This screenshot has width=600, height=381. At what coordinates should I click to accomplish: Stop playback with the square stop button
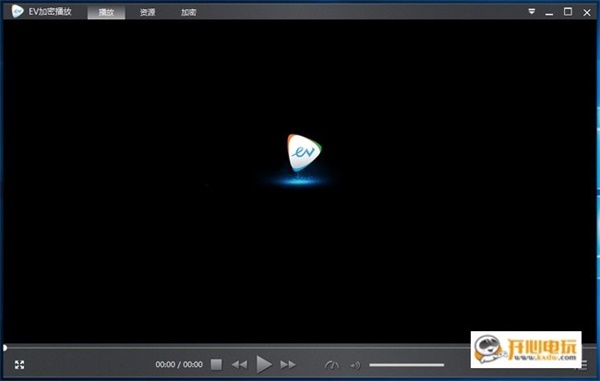216,364
